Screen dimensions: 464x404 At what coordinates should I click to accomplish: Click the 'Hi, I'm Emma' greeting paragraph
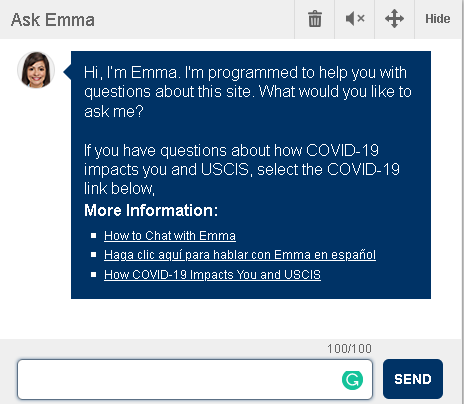pos(248,92)
